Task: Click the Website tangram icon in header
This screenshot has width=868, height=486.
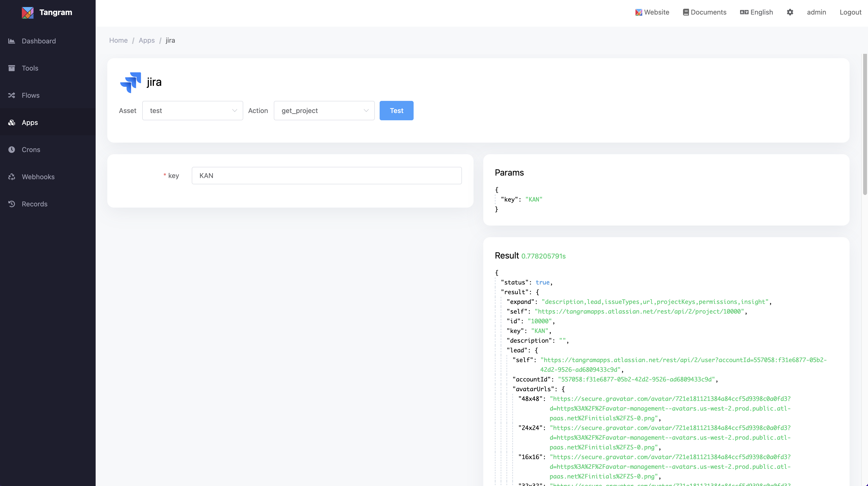Action: pos(639,12)
